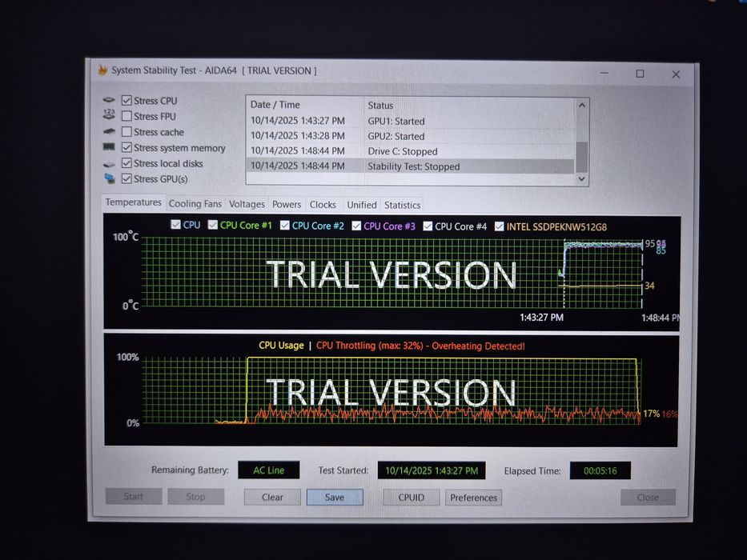This screenshot has width=747, height=560.
Task: Click the AC Line battery status field
Action: (269, 470)
